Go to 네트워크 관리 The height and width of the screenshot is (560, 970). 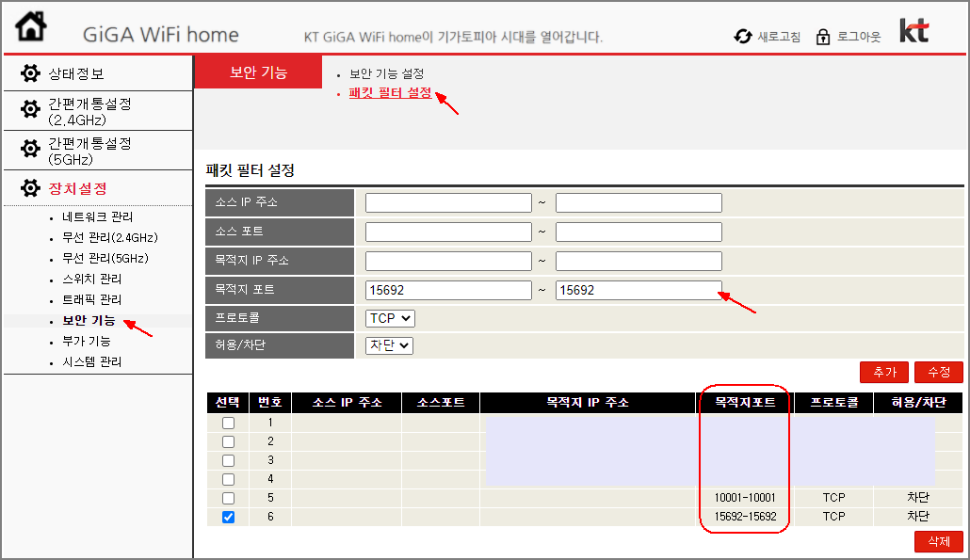97,217
